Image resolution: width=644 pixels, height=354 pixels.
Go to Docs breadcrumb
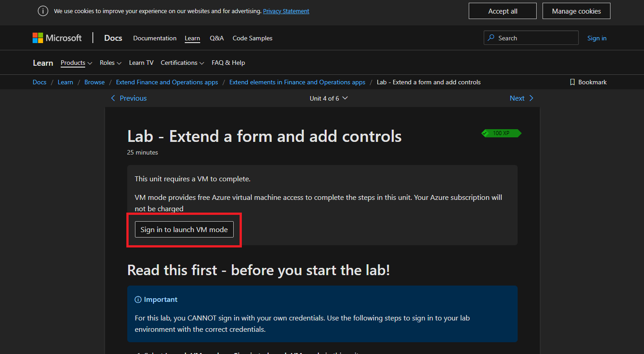coord(39,82)
